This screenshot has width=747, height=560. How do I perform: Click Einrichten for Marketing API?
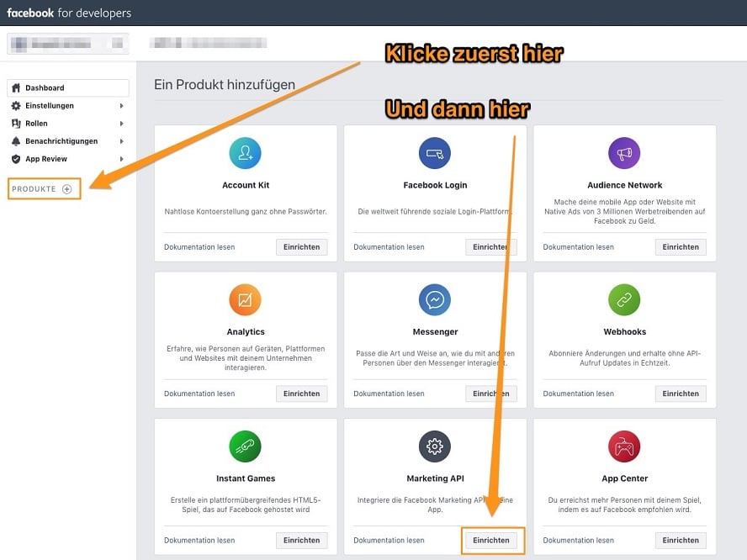[491, 541]
